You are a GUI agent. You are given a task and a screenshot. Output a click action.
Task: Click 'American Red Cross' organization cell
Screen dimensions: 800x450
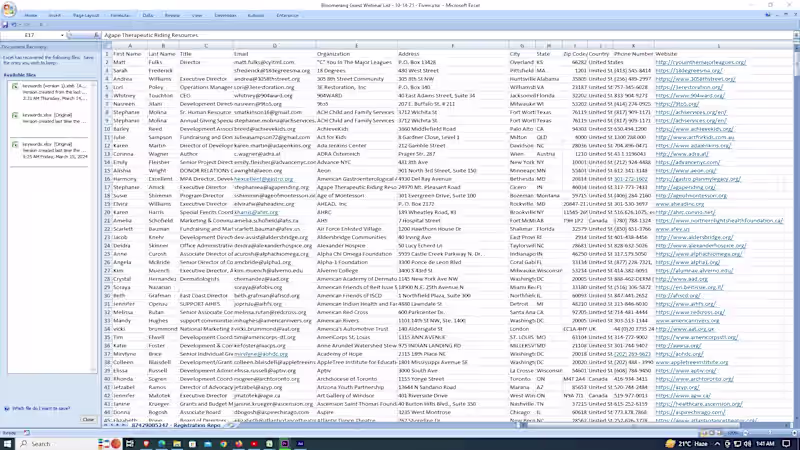coord(356,312)
